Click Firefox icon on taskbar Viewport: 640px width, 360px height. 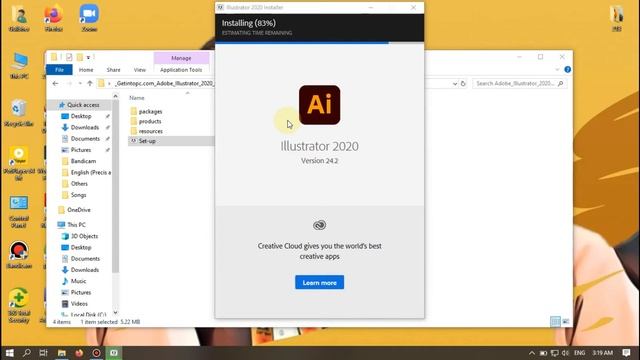(79, 353)
